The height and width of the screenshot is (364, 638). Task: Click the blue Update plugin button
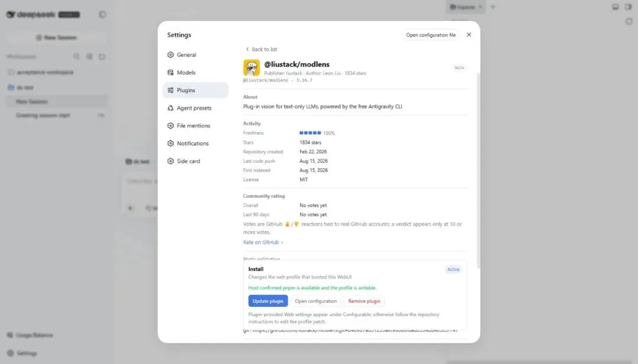(x=268, y=301)
